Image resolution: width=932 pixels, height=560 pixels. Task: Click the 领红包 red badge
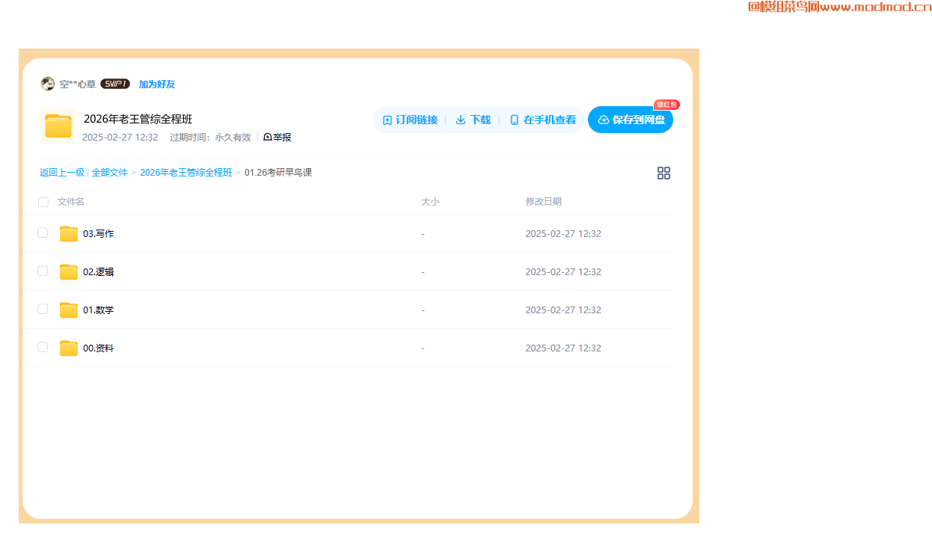[x=666, y=105]
